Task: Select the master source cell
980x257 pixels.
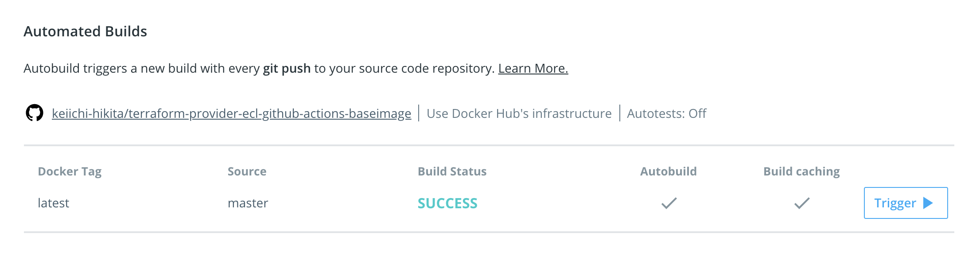Action: coord(248,203)
